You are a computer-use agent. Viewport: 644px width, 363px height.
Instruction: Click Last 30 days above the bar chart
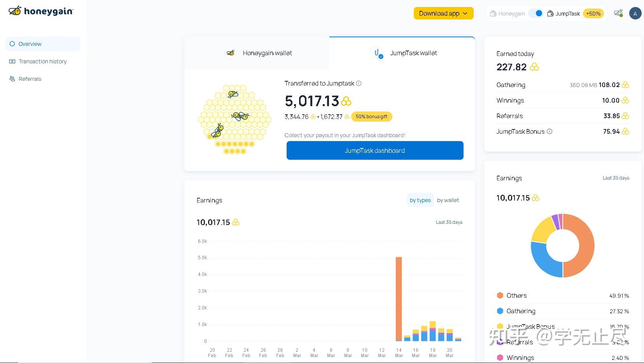coord(449,222)
